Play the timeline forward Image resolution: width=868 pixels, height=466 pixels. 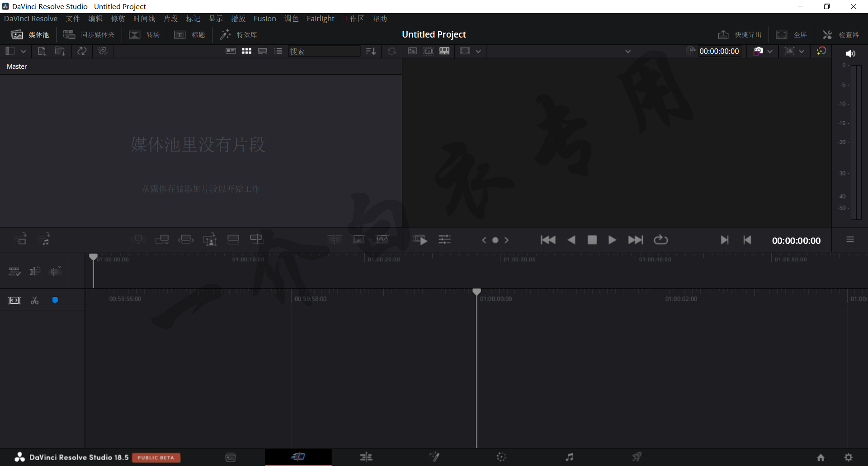[x=612, y=240]
